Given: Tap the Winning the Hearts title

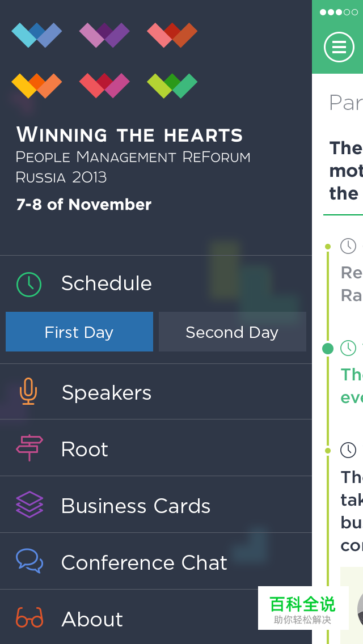Looking at the screenshot, I should tap(129, 135).
